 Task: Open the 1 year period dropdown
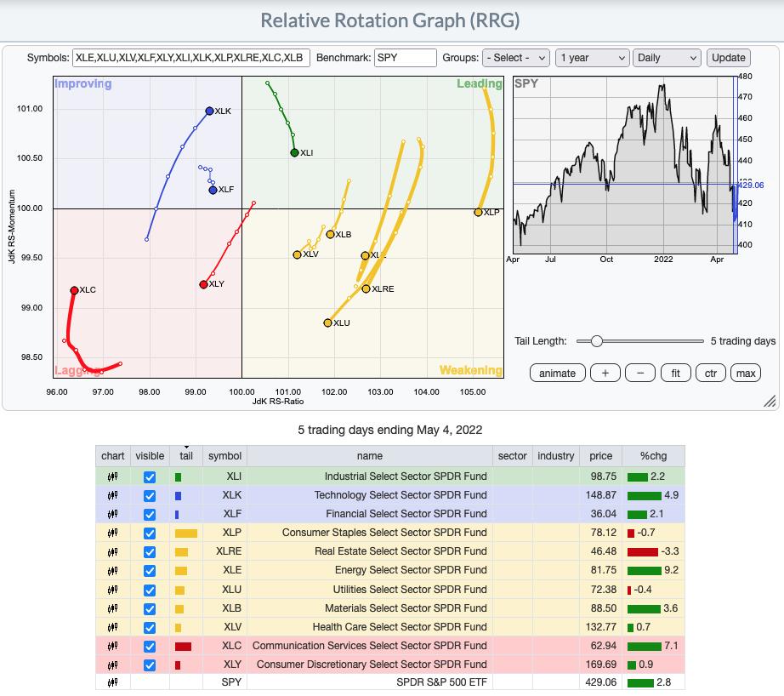[592, 58]
